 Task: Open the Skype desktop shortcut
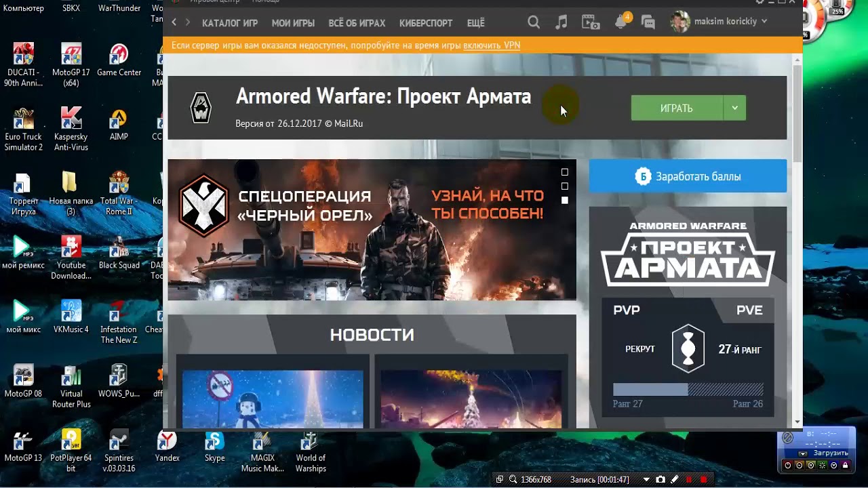tap(214, 447)
